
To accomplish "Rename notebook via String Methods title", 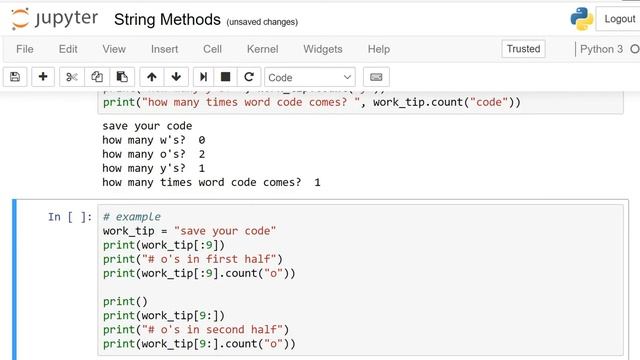I will click(167, 20).
